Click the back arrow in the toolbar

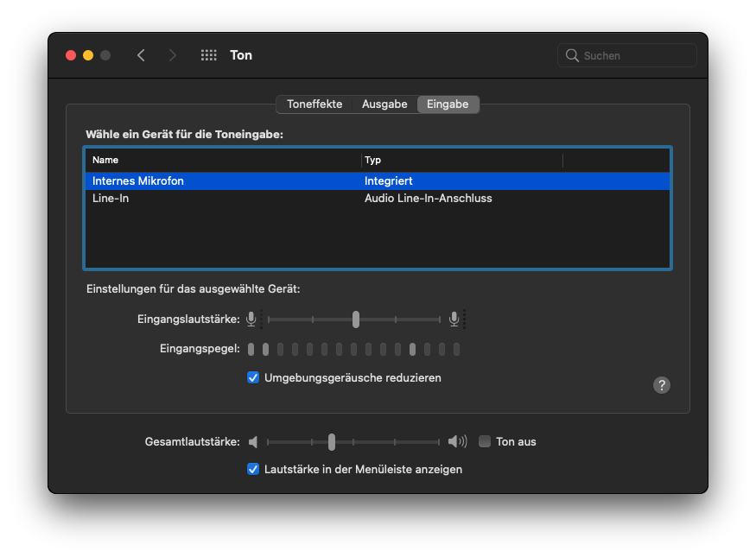(x=141, y=55)
